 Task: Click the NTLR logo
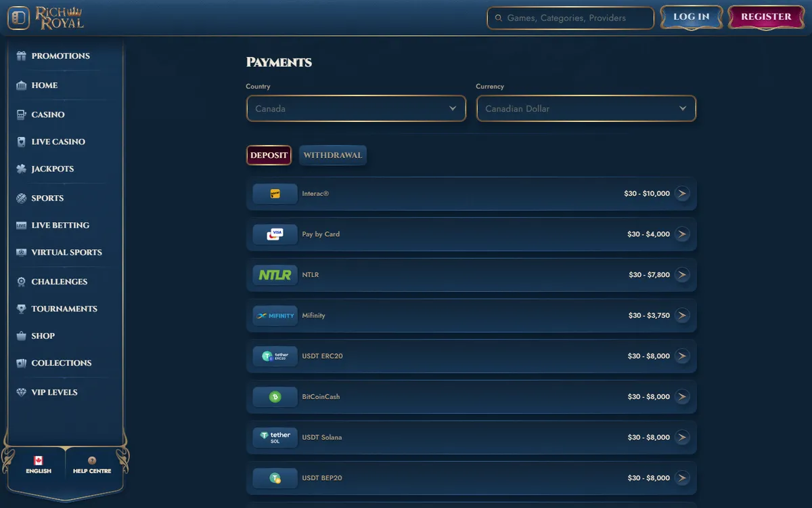pyautogui.click(x=275, y=275)
